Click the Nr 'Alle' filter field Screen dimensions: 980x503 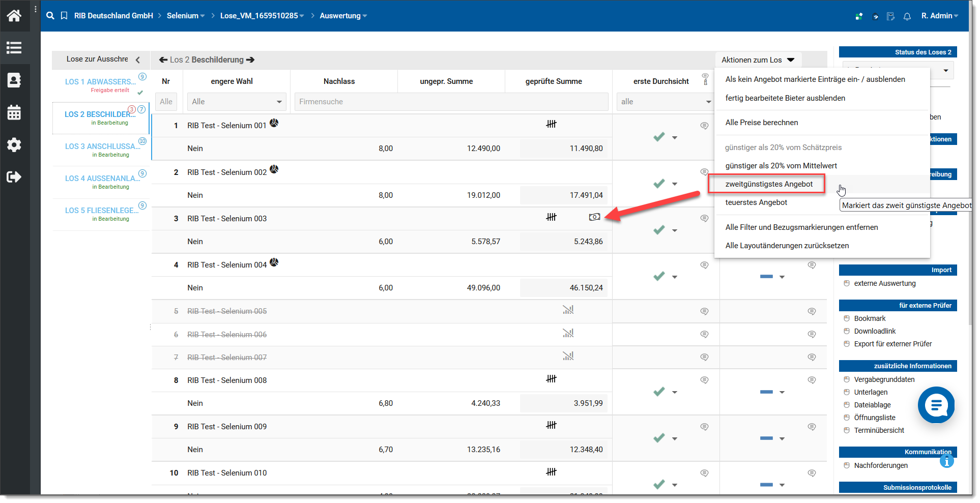click(x=166, y=102)
